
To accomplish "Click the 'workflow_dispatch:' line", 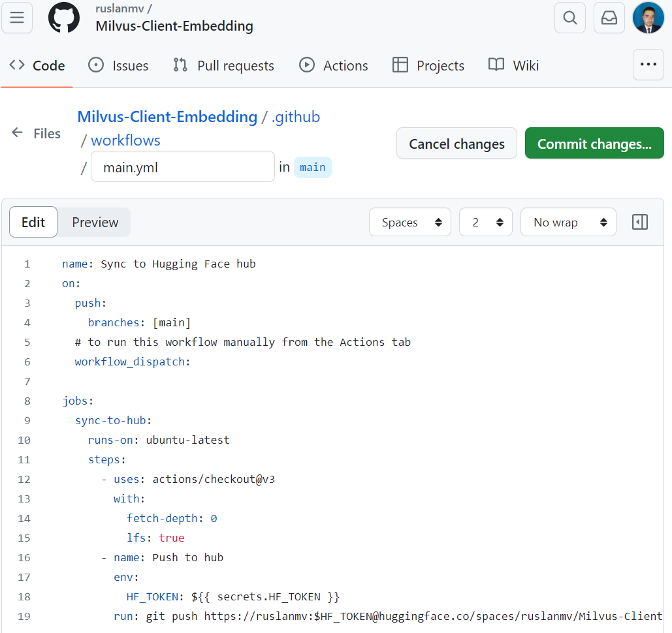I will [133, 362].
